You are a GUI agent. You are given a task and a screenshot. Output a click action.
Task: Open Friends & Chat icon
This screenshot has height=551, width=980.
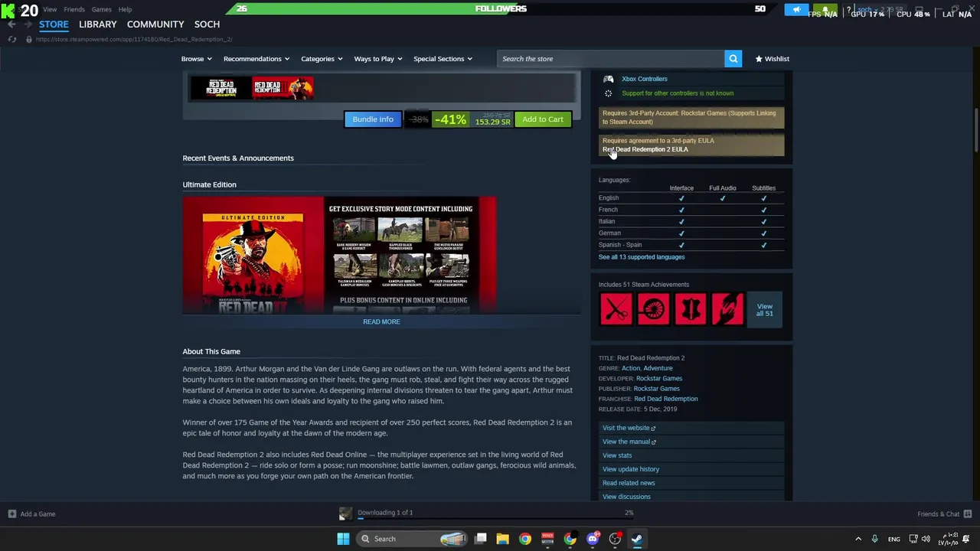(x=968, y=514)
